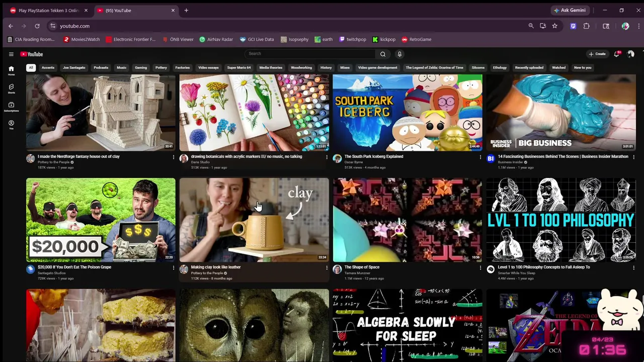Screen dimensions: 644x362
Task: Open the YouTube hamburger guide menu
Action: tap(11, 54)
